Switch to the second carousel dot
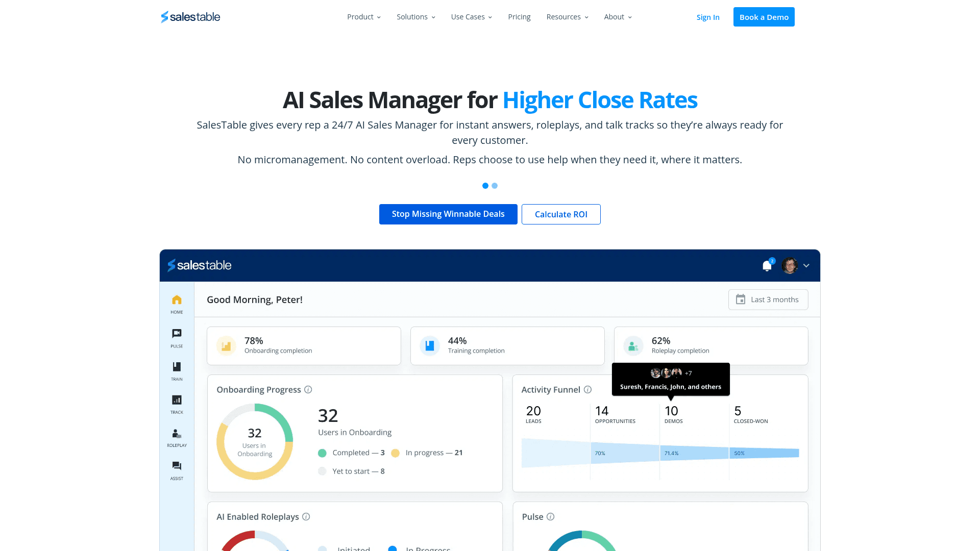The image size is (980, 551). point(495,186)
